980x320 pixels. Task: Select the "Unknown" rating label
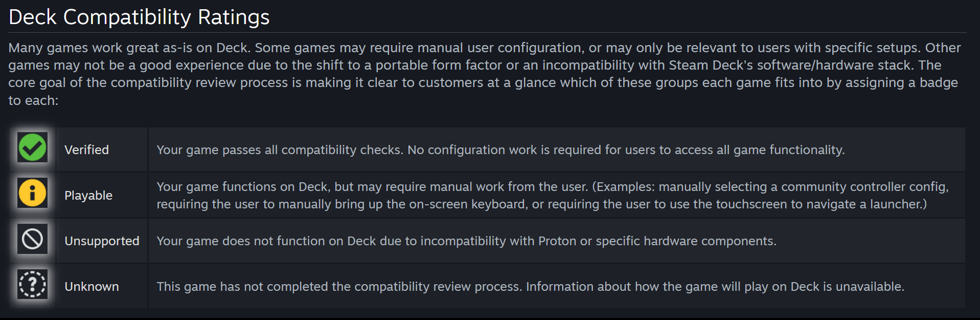[92, 286]
